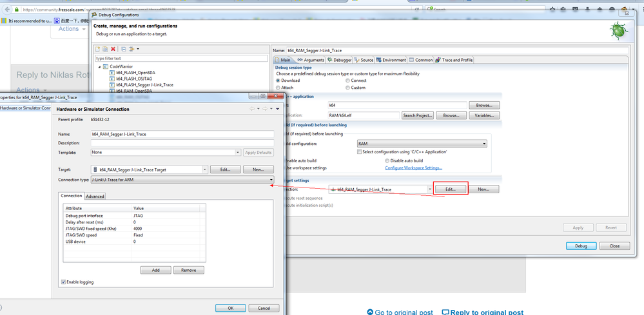
Task: Switch to the Debugger tab
Action: click(x=339, y=60)
